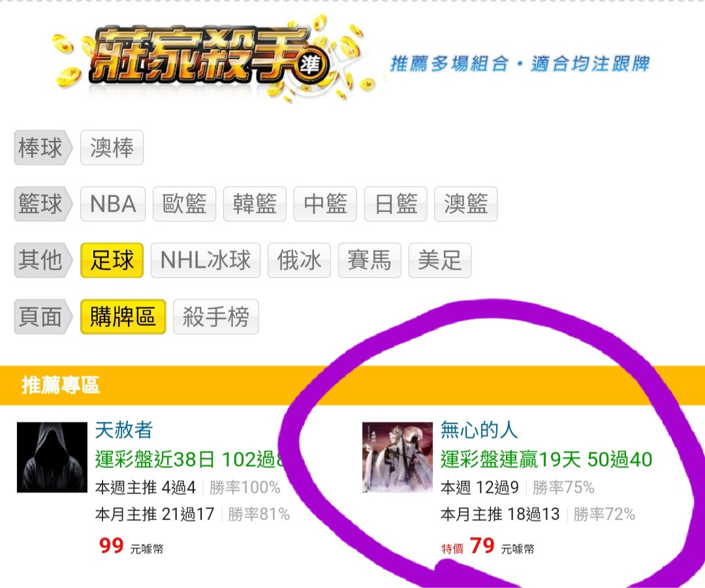Open the 天赦者 profile name link
Screen dimensions: 705x588
click(x=124, y=430)
